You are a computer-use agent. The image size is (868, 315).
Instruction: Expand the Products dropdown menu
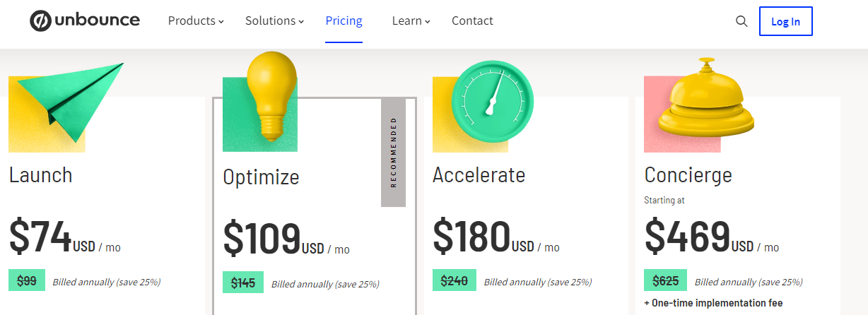(196, 21)
